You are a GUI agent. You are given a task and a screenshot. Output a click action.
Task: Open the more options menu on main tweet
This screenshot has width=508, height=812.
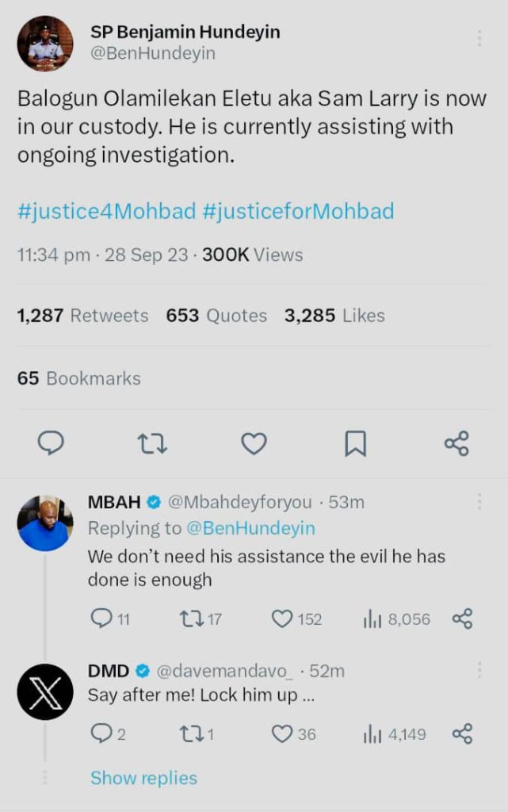(x=479, y=37)
